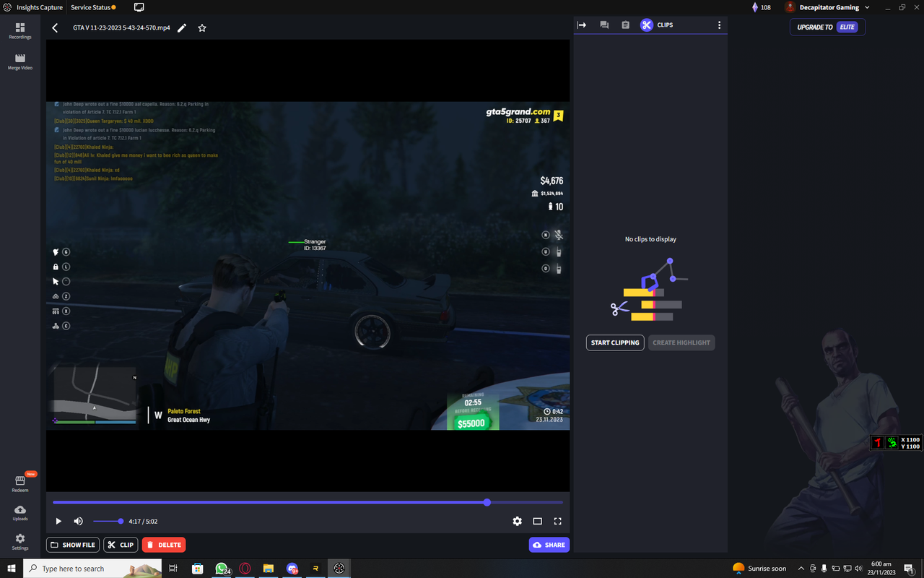Click the microphone tray icon
Screen dimensions: 924x578
pos(824,569)
